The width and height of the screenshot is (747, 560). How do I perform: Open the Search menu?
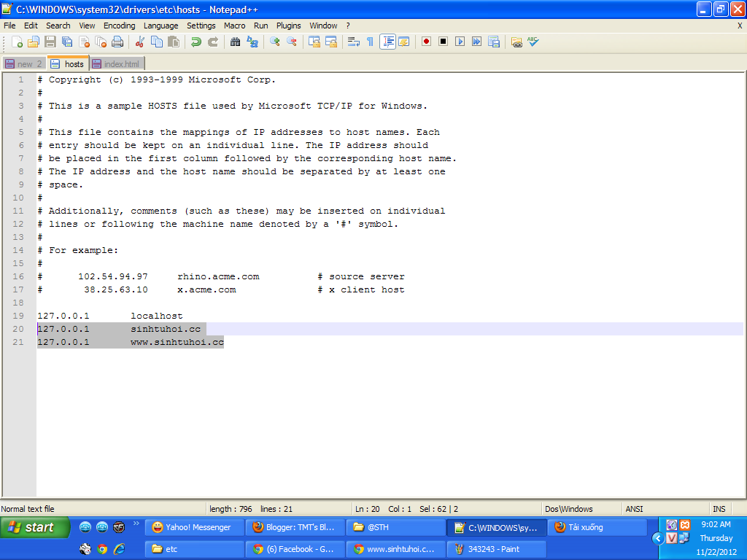58,26
